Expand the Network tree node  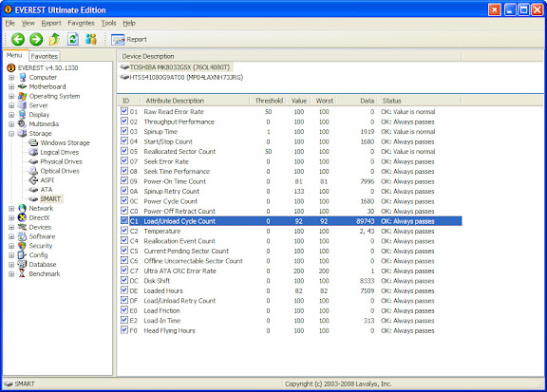pos(11,209)
